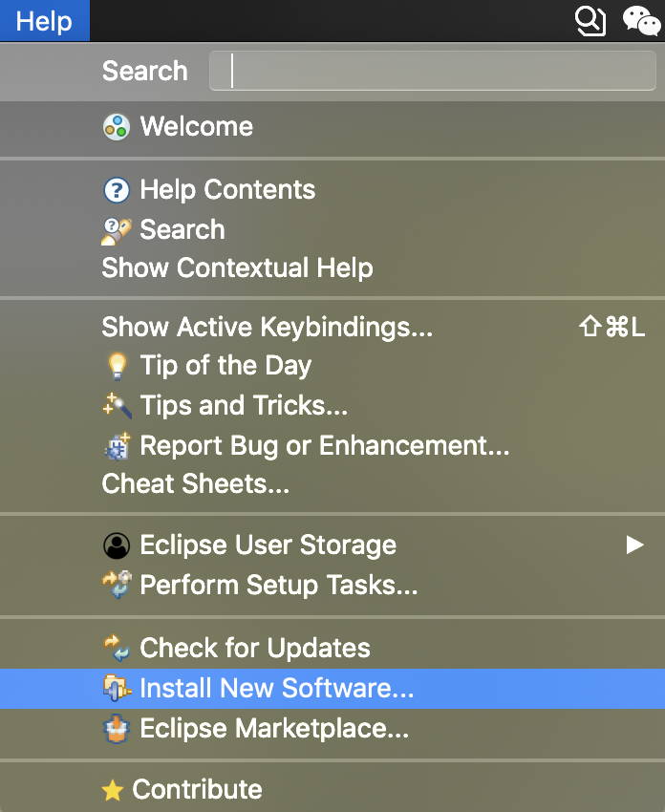Screen dimensions: 665x812
Task: Click the Install New Software icon
Action: click(118, 689)
